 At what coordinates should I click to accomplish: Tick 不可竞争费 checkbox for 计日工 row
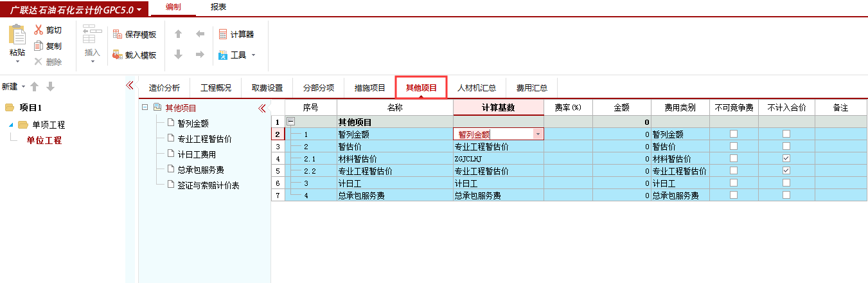(734, 183)
